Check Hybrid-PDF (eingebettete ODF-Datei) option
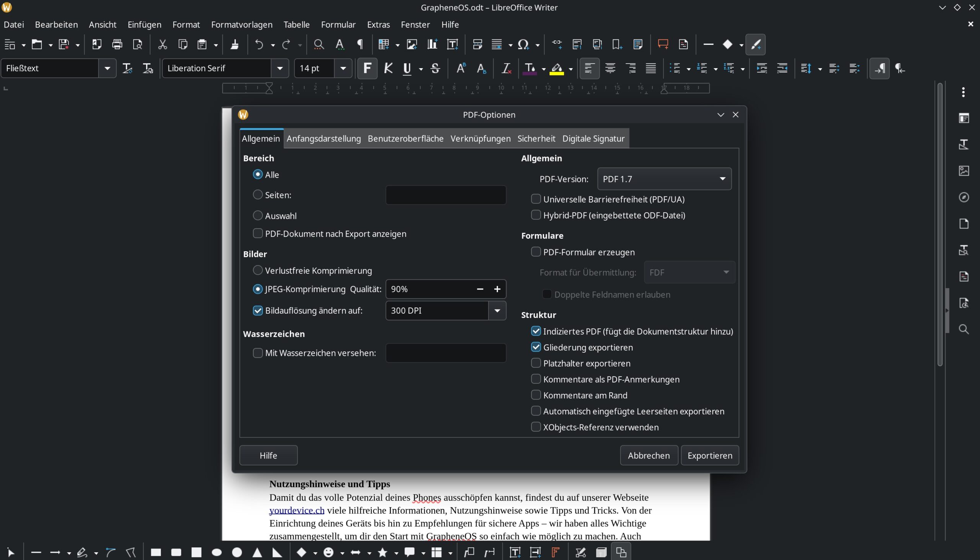This screenshot has width=980, height=560. coord(536,215)
